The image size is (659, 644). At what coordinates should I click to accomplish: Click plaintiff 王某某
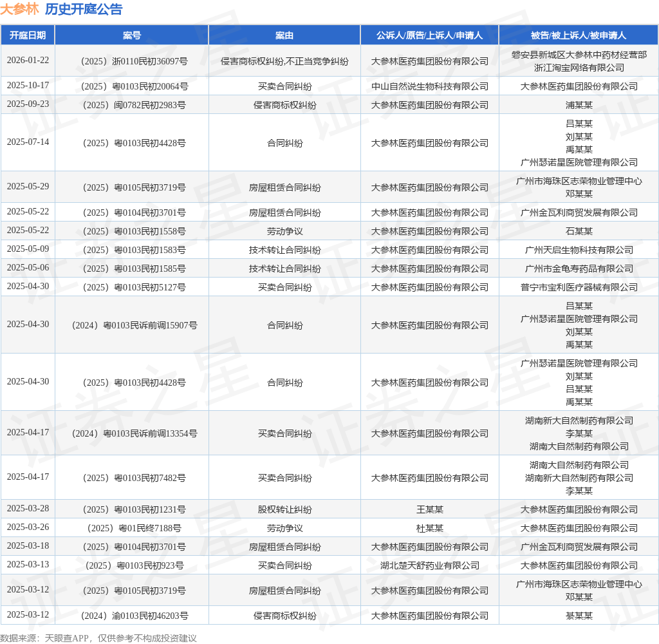coord(429,509)
